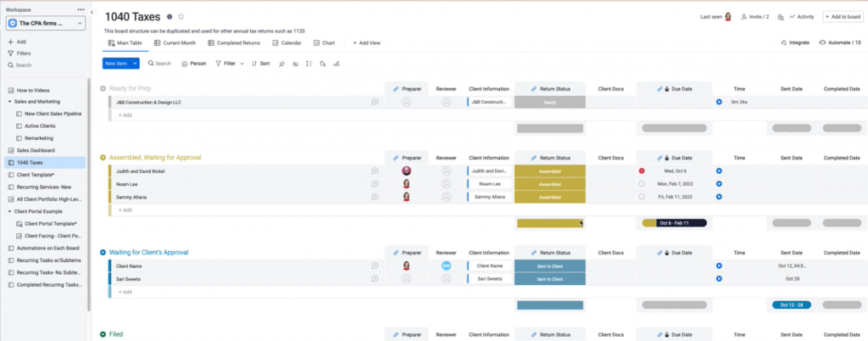Image resolution: width=868 pixels, height=341 pixels.
Task: Open Automate / 10 automations
Action: [x=840, y=42]
